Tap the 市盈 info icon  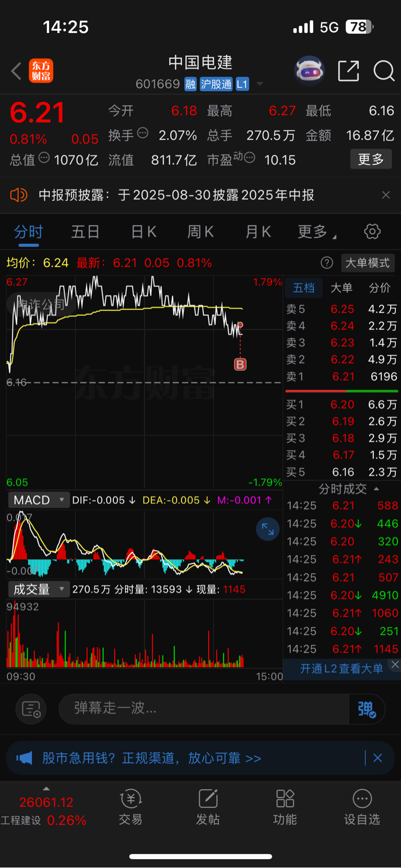pyautogui.click(x=250, y=158)
